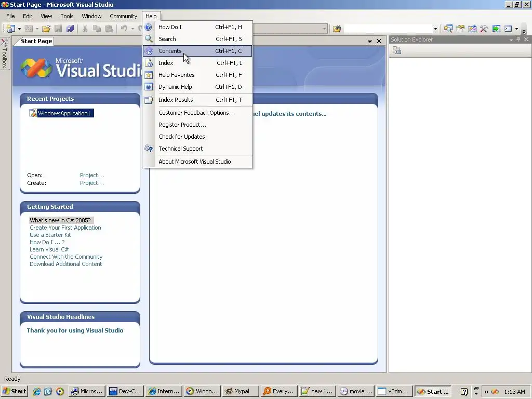Click the Create Project link

click(x=92, y=183)
